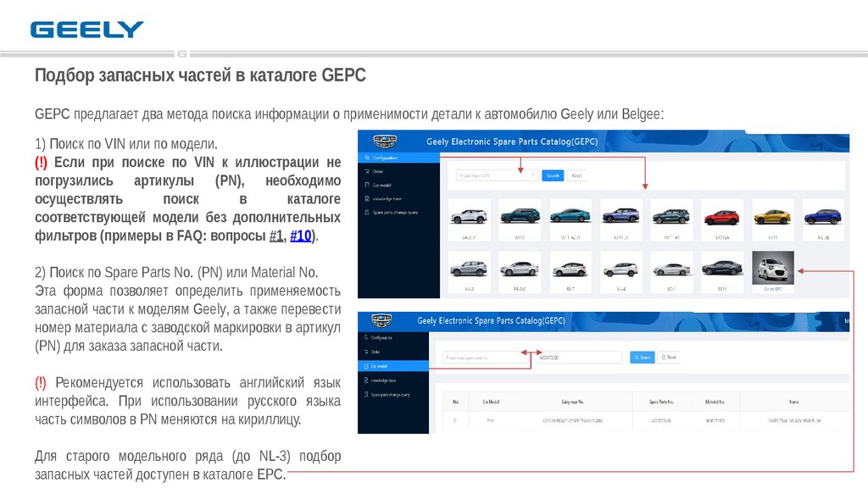Select the silver sedan thumbnail left of SS11
Screen dimensions: 868x488
tap(671, 269)
